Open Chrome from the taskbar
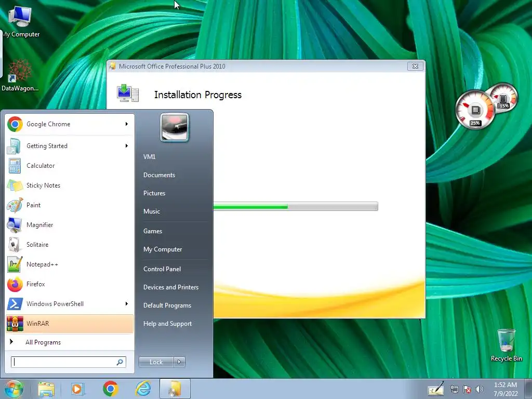The image size is (532, 399). point(110,389)
